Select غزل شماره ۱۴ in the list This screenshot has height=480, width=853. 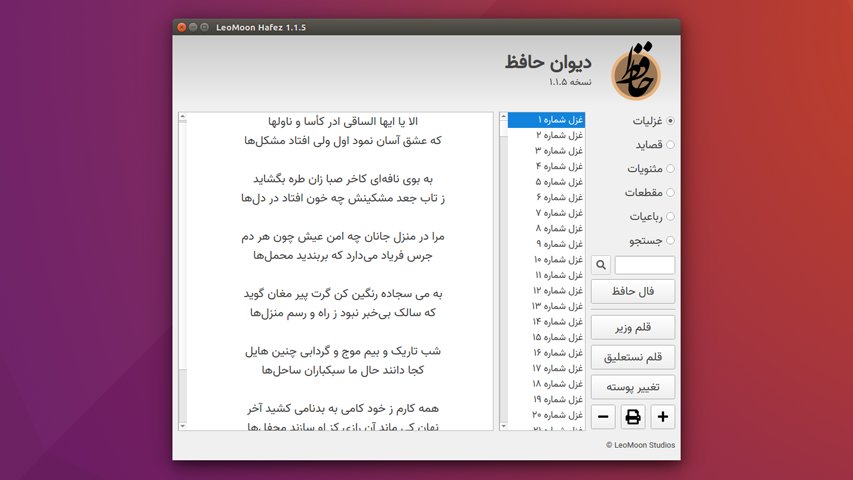tap(546, 322)
